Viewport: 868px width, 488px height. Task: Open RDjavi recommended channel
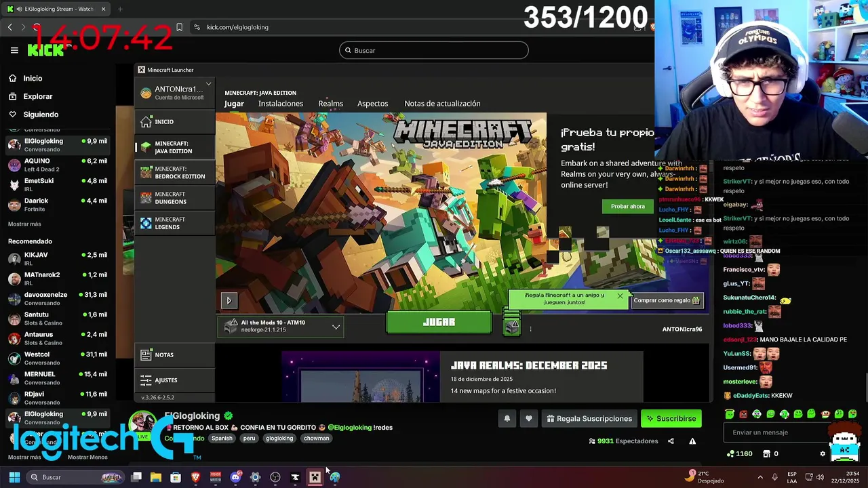58,397
